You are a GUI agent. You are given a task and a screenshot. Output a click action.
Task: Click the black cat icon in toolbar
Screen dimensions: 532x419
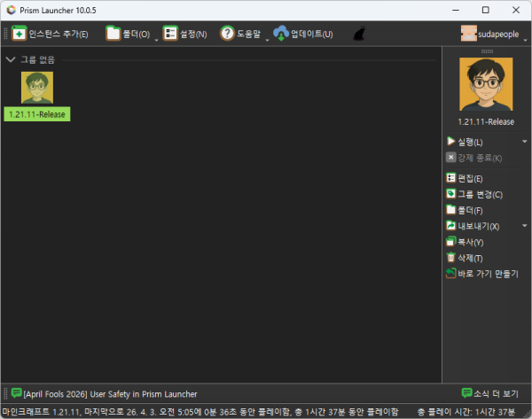(360, 34)
